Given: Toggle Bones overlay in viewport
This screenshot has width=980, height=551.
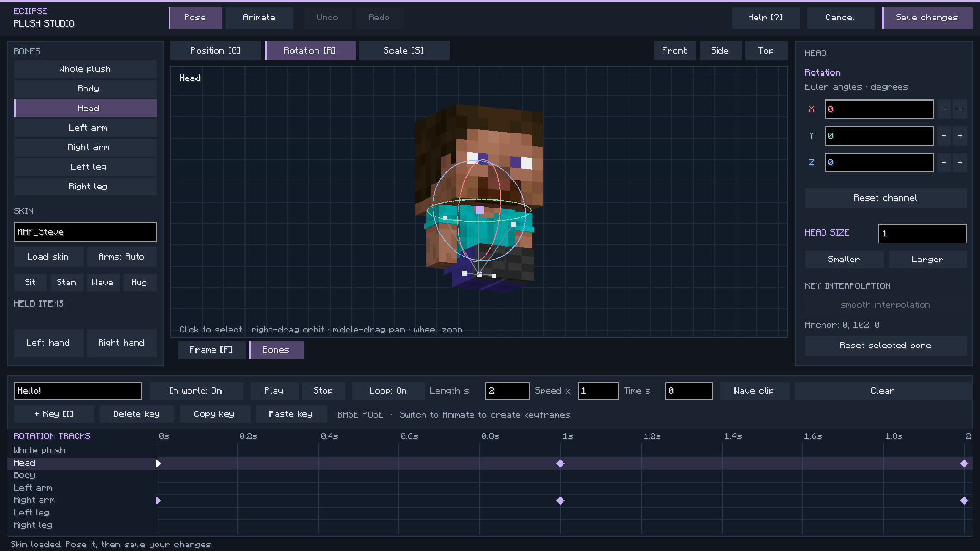Looking at the screenshot, I should coord(276,350).
